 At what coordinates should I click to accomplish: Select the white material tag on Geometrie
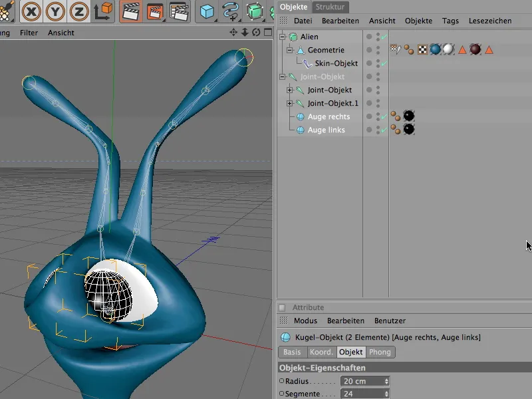point(448,49)
